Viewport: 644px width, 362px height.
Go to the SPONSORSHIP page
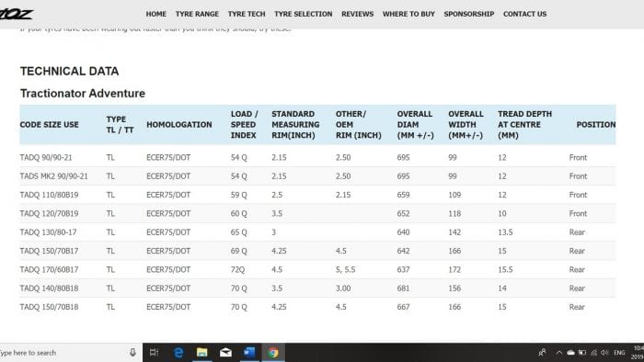469,14
